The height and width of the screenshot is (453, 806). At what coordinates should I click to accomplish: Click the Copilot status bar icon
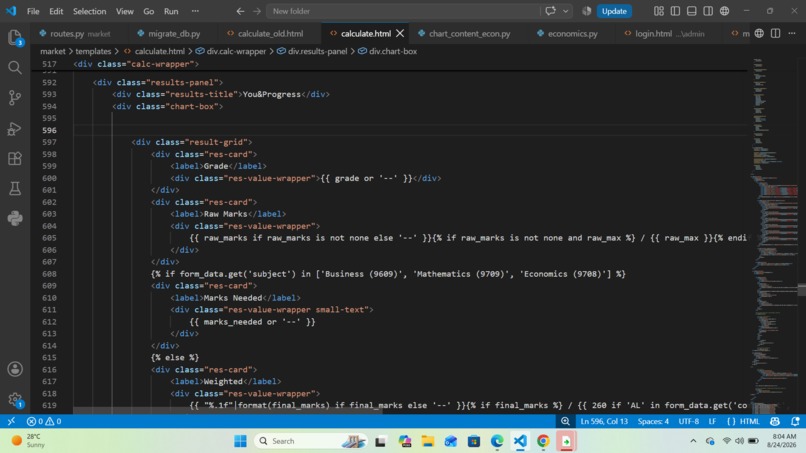coord(775,421)
